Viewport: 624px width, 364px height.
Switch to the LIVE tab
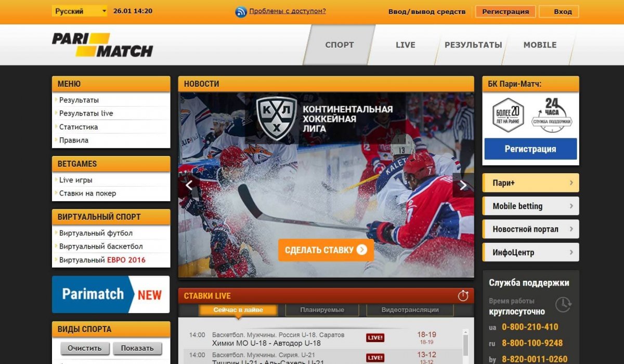tap(405, 45)
